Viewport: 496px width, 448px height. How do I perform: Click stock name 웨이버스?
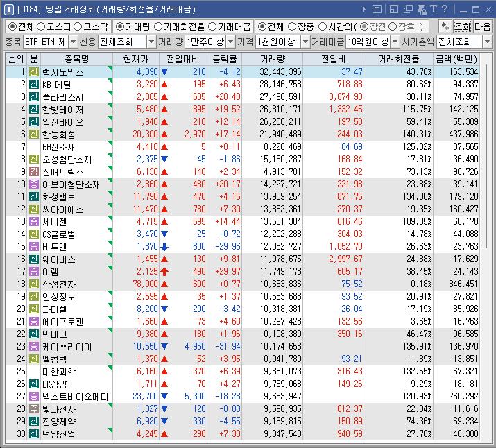coord(59,259)
